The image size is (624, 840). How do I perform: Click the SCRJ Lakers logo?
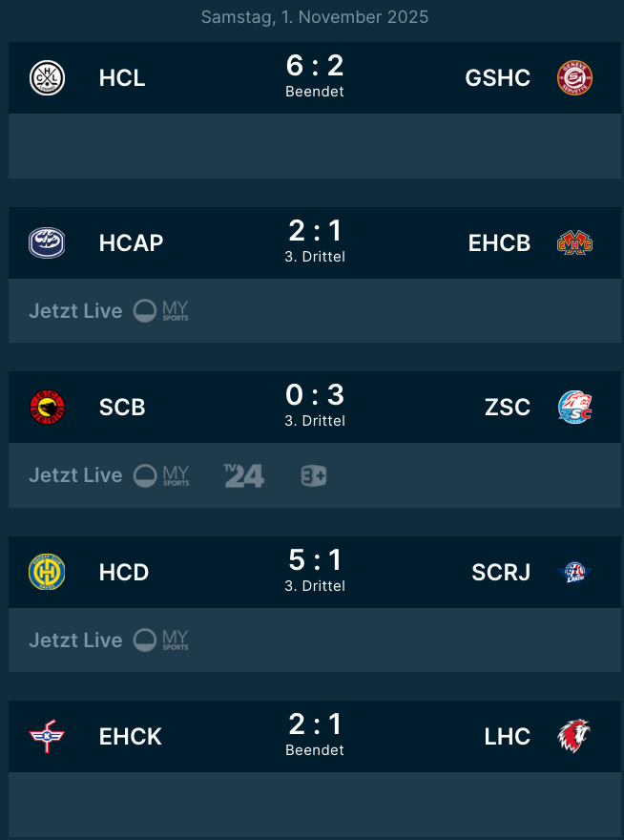click(x=574, y=572)
